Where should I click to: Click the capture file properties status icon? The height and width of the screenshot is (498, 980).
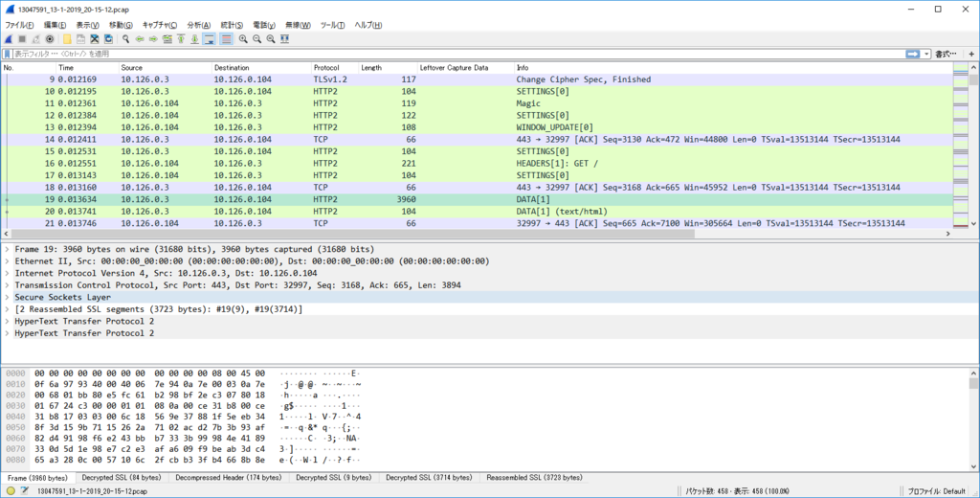(24, 491)
